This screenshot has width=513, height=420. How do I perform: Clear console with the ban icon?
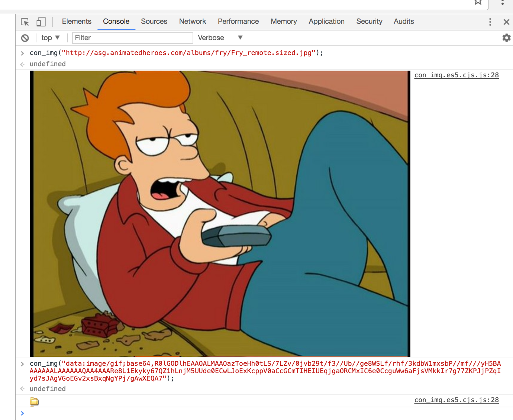25,38
